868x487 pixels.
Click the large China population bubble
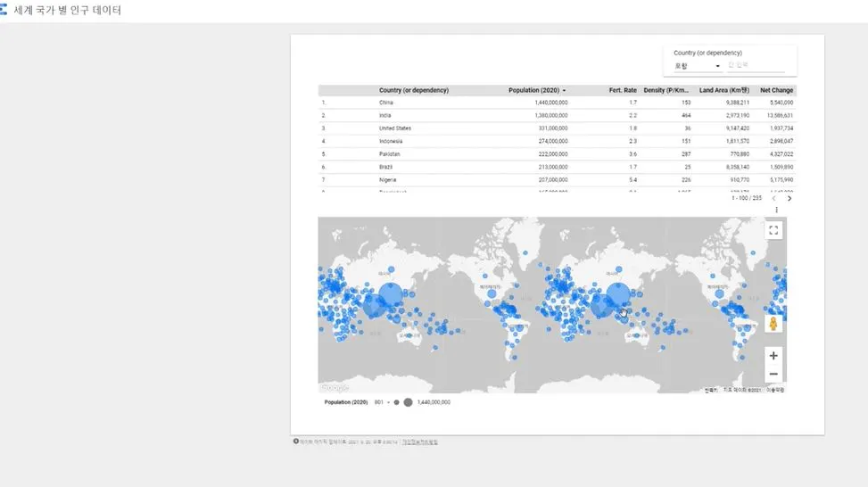click(618, 294)
